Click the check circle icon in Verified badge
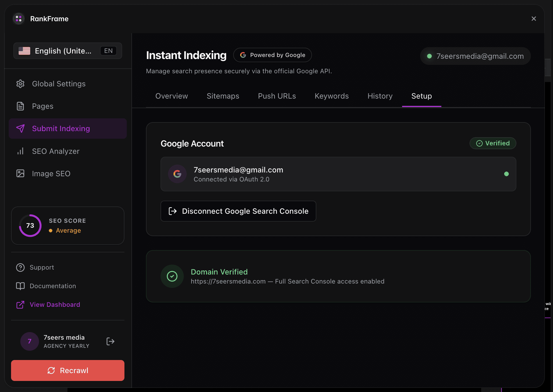553x392 pixels. click(x=479, y=143)
